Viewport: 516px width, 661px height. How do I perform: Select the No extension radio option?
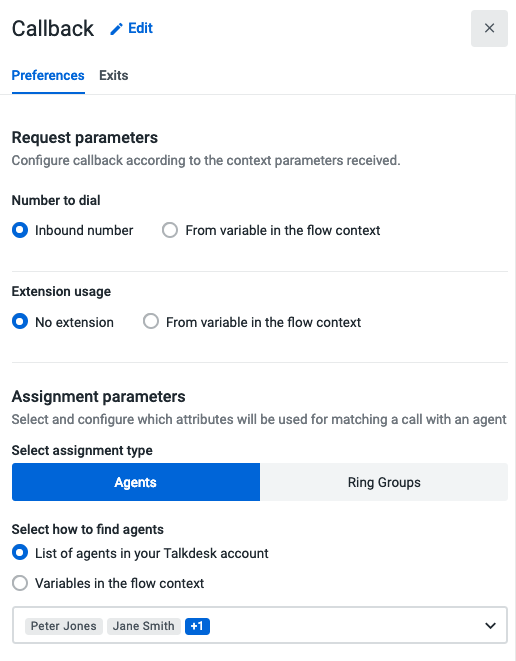pyautogui.click(x=20, y=322)
